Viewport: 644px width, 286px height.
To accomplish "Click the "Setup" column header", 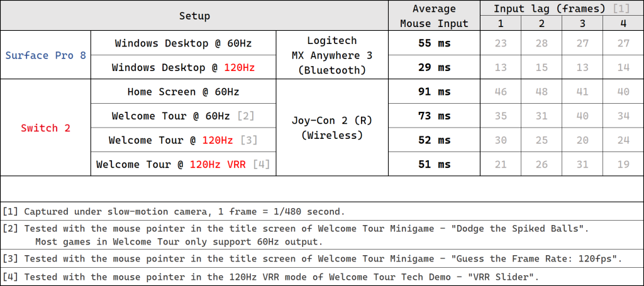I will (x=194, y=16).
